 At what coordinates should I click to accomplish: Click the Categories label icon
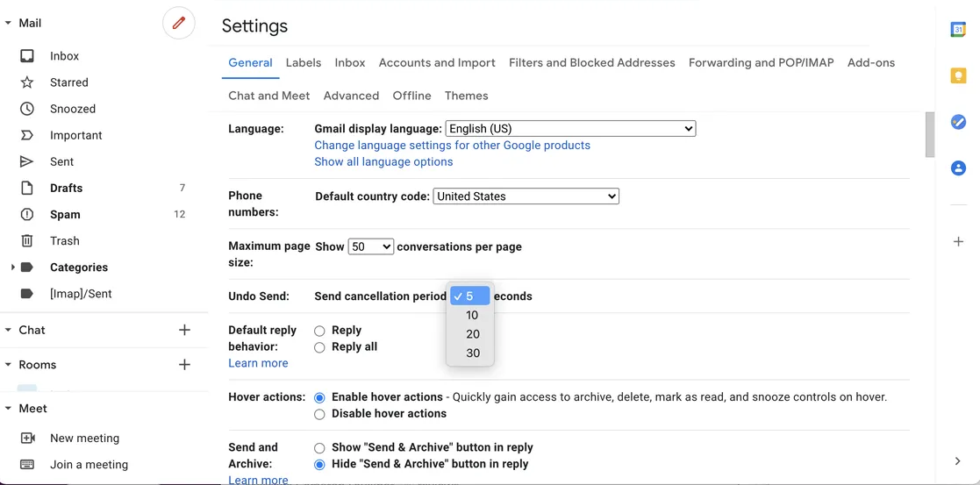[27, 267]
